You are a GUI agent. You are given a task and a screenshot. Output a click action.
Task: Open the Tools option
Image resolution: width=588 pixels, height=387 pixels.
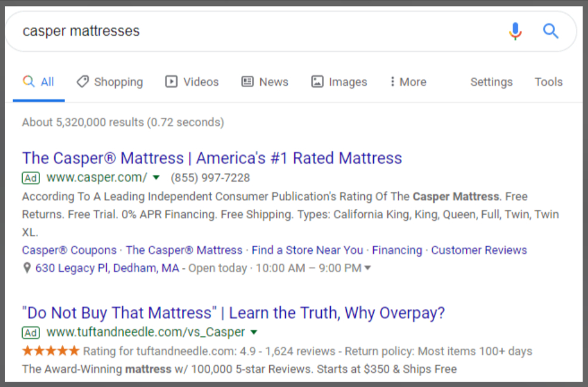tap(548, 82)
